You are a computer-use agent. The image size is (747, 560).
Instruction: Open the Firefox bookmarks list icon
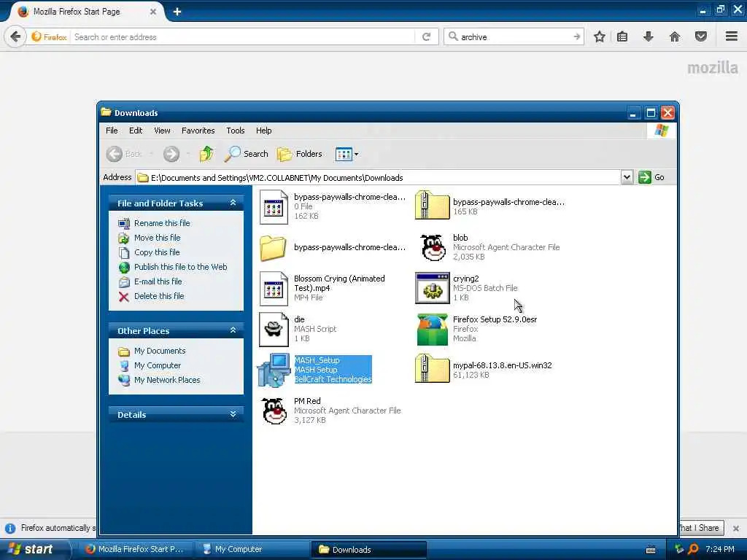[x=622, y=36]
